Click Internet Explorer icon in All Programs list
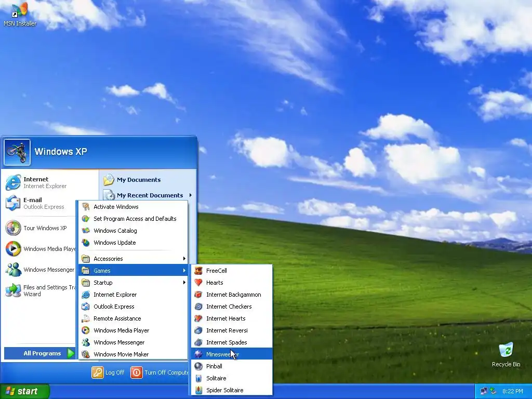The image size is (532, 399). 86,295
